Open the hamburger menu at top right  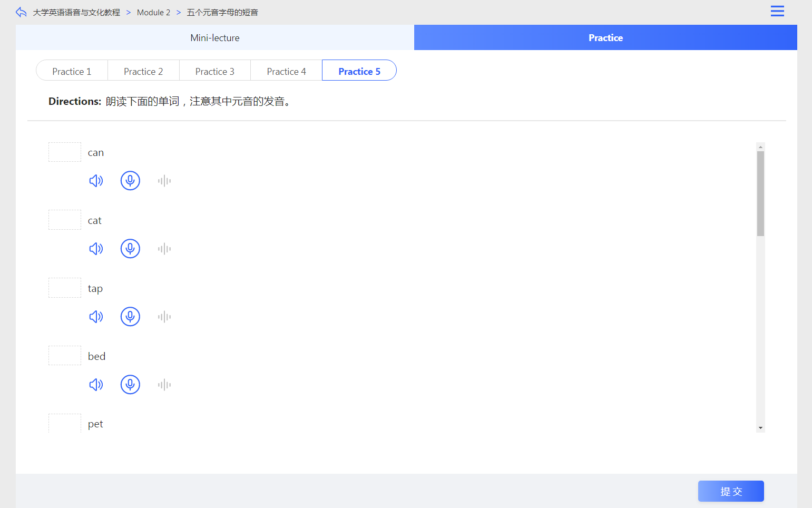pyautogui.click(x=777, y=11)
